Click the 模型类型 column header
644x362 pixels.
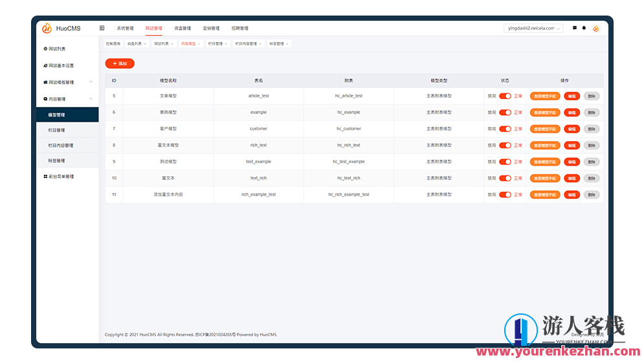[x=439, y=81]
